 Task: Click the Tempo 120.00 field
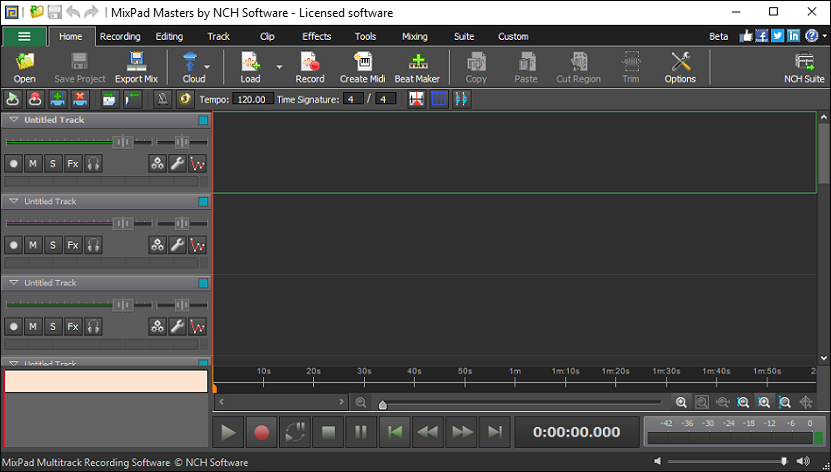(252, 99)
